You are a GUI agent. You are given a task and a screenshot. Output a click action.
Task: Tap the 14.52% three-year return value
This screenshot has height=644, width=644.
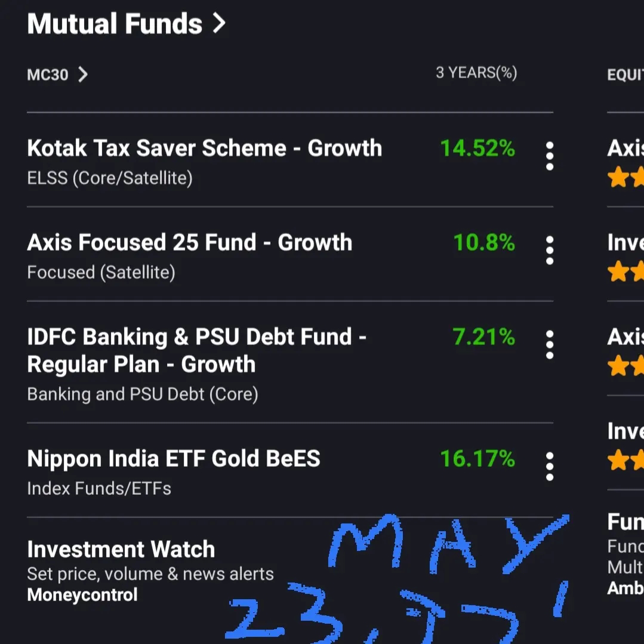point(477,148)
